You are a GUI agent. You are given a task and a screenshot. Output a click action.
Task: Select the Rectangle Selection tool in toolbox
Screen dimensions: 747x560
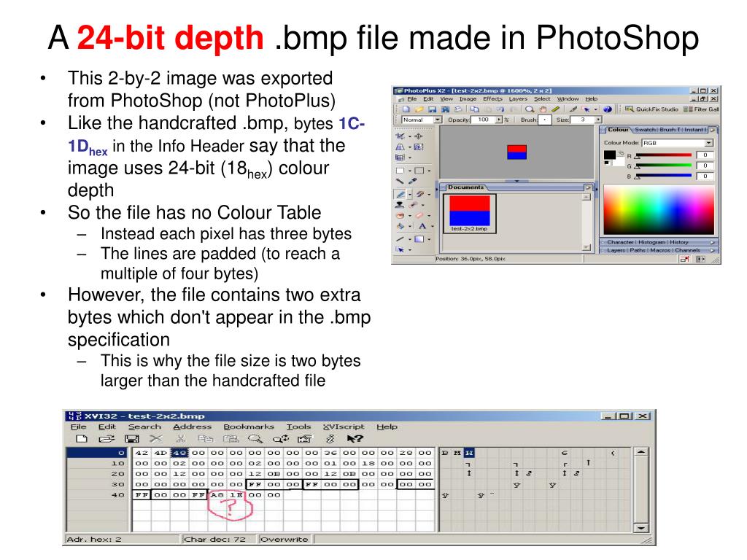pyautogui.click(x=400, y=171)
